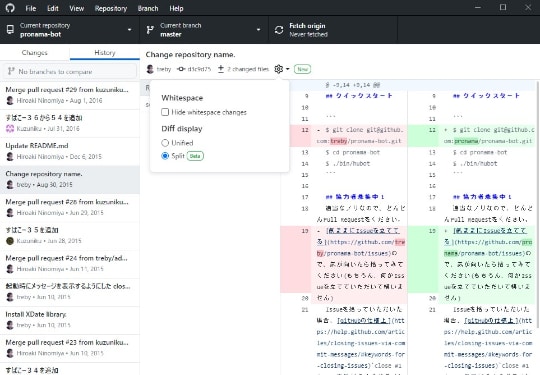The height and width of the screenshot is (375, 540).
Task: Click the fetch origin sync icon
Action: (279, 30)
